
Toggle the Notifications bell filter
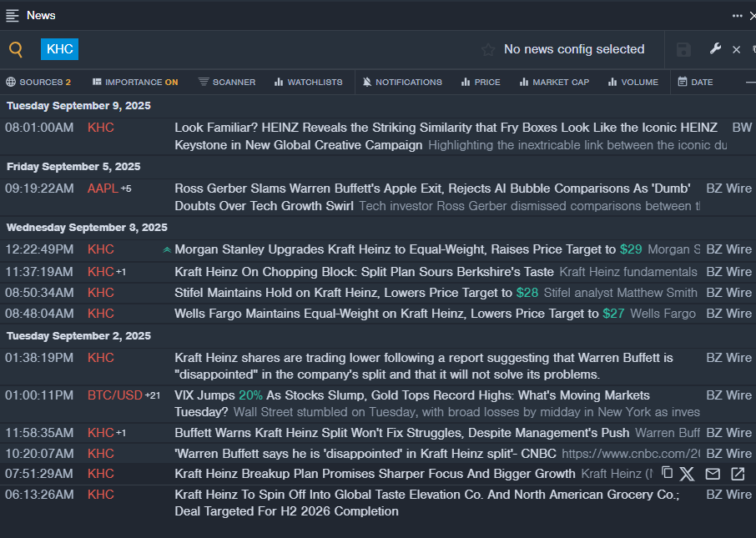pos(402,82)
